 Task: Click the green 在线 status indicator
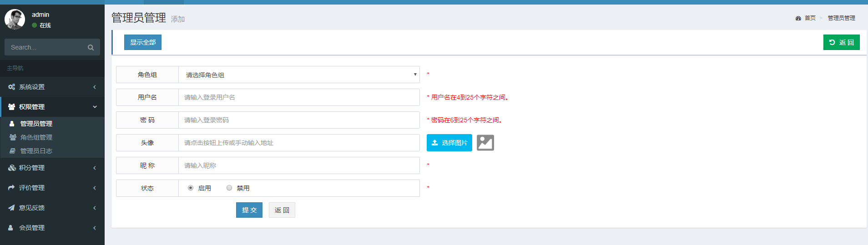(34, 25)
